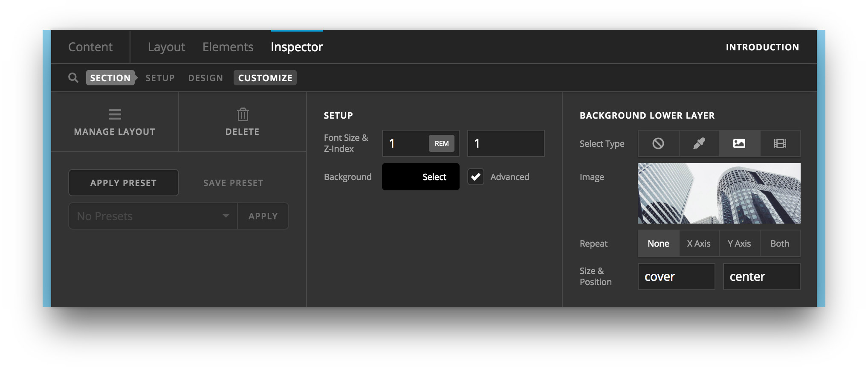Go to the Setup subtab
The height and width of the screenshot is (367, 868).
coord(160,78)
